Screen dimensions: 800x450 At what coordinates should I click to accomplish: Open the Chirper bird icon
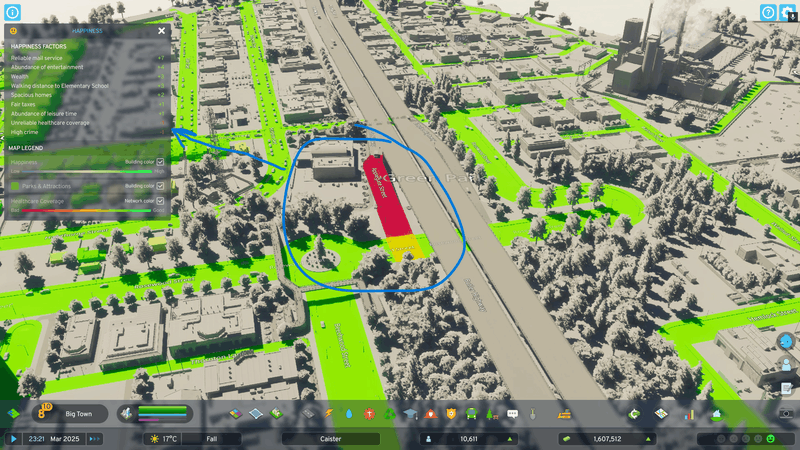pyautogui.click(x=786, y=341)
